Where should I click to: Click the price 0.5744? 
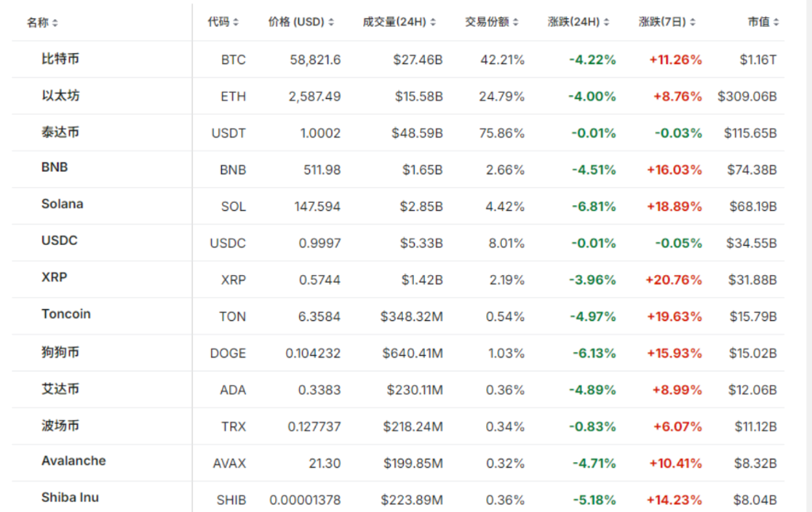320,280
